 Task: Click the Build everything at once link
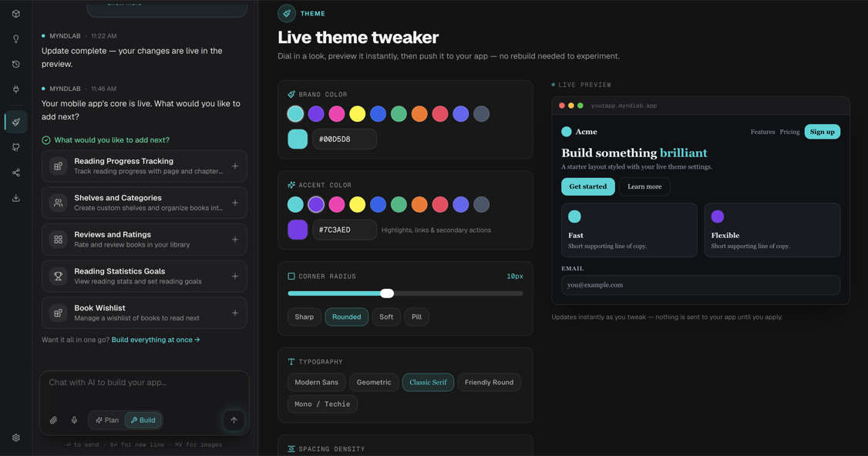click(156, 340)
